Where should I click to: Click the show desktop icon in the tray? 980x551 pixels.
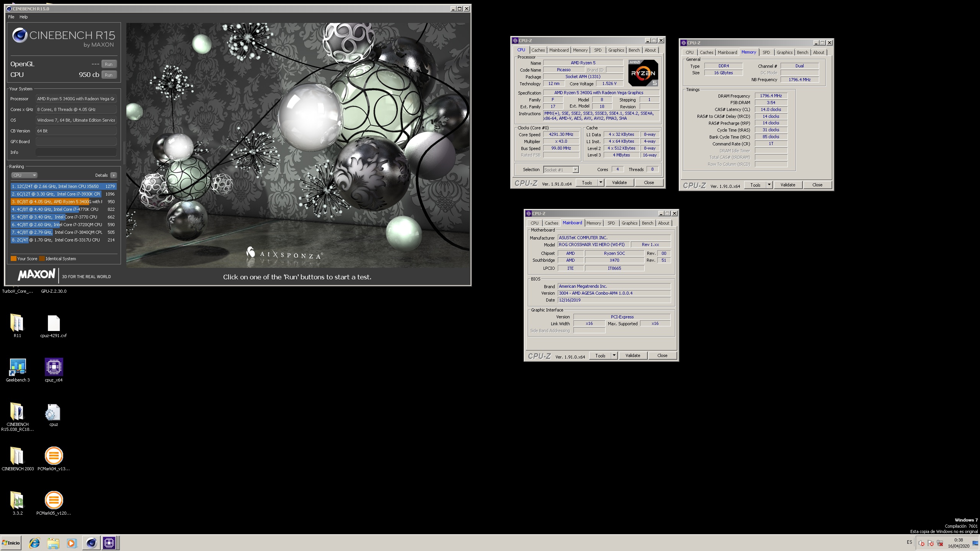975,543
